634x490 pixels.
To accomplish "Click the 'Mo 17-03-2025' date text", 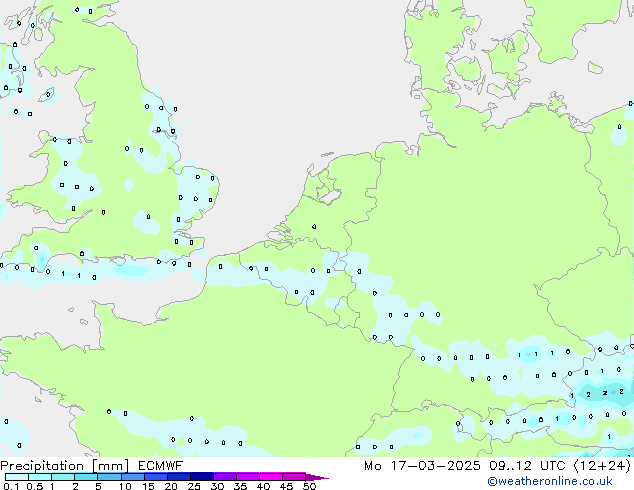I will [x=422, y=466].
